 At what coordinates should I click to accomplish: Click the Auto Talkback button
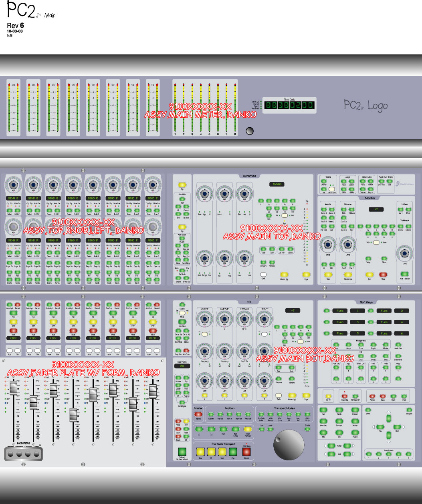click(405, 274)
